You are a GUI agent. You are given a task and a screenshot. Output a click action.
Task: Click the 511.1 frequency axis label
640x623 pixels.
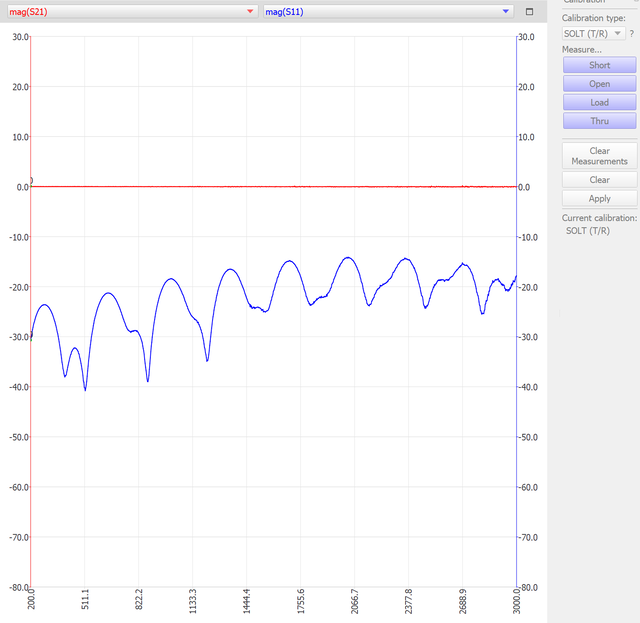coord(85,599)
